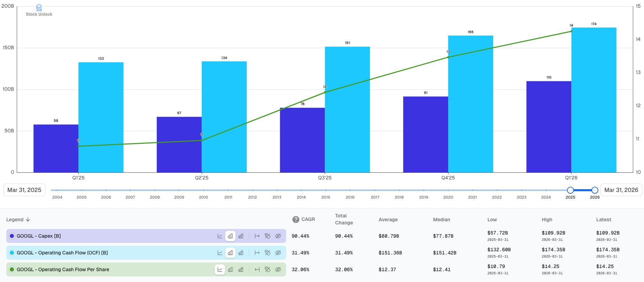Collapse the Legend using its arrow
The image size is (644, 282).
[x=28, y=220]
